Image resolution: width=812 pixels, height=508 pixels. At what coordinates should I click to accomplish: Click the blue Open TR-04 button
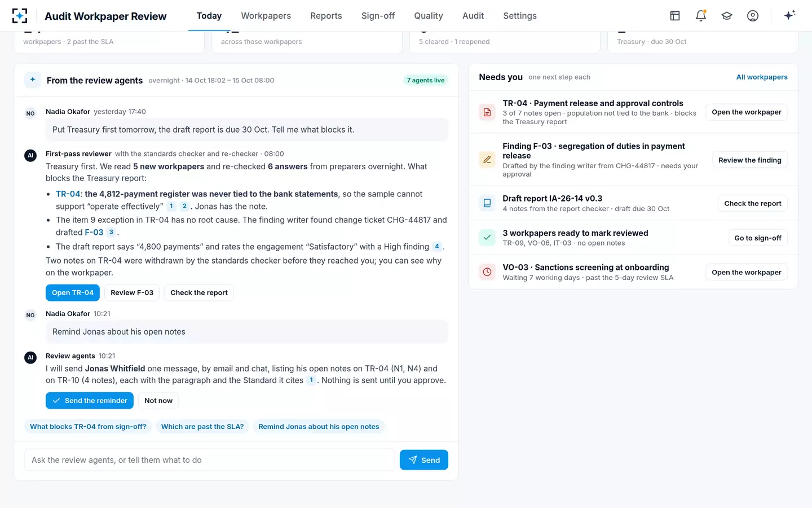click(73, 293)
